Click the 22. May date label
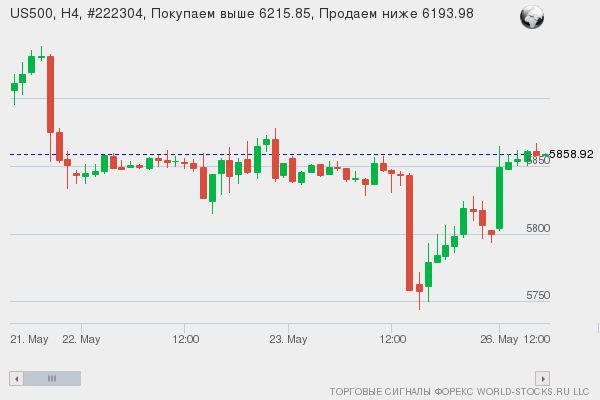 coord(81,339)
